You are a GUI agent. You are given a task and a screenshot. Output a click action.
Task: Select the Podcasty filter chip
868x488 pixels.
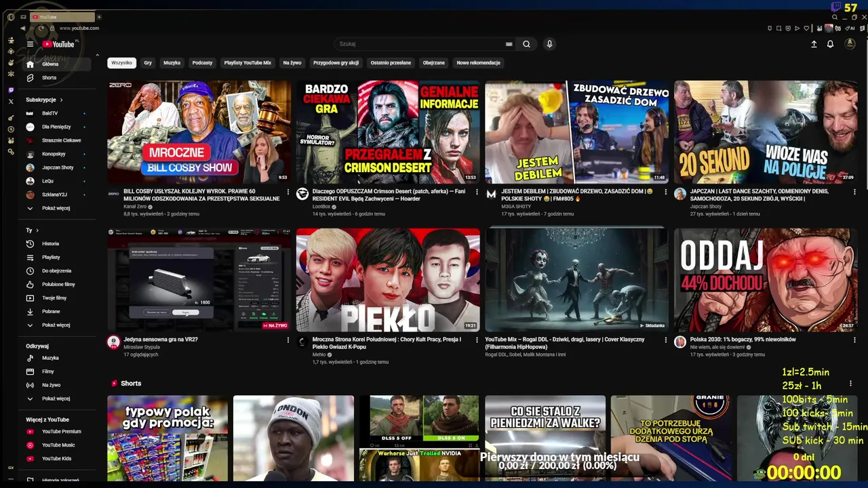click(x=202, y=63)
